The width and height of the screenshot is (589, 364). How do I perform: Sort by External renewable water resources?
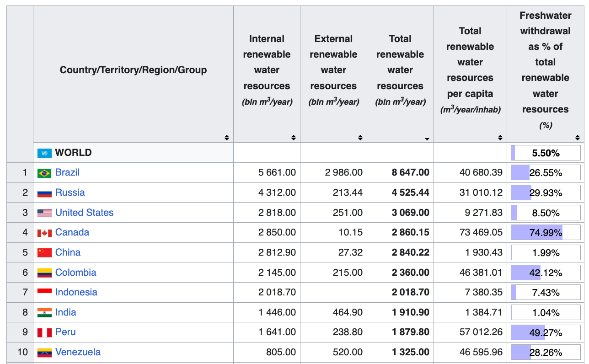(x=360, y=138)
